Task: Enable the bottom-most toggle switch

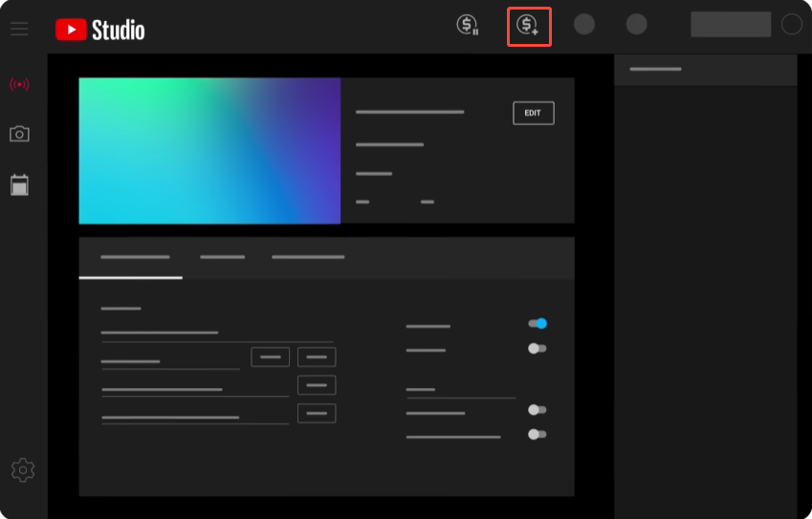Action: pos(537,434)
